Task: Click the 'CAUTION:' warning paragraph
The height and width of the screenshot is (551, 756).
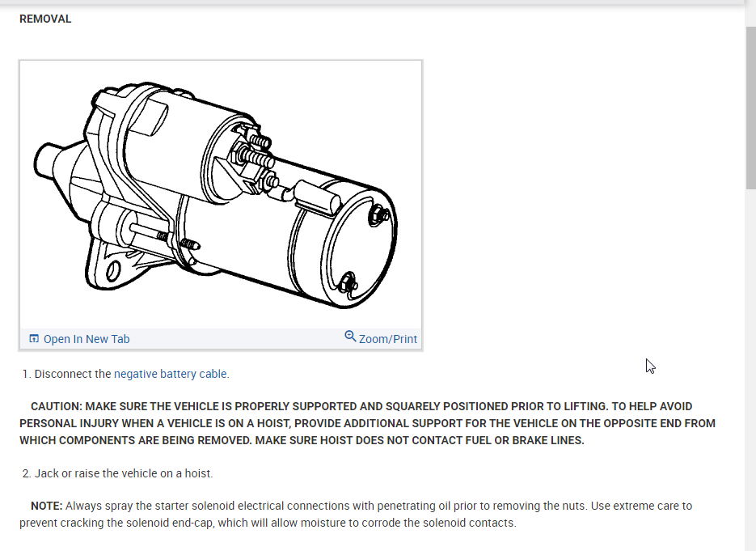Action: click(367, 423)
